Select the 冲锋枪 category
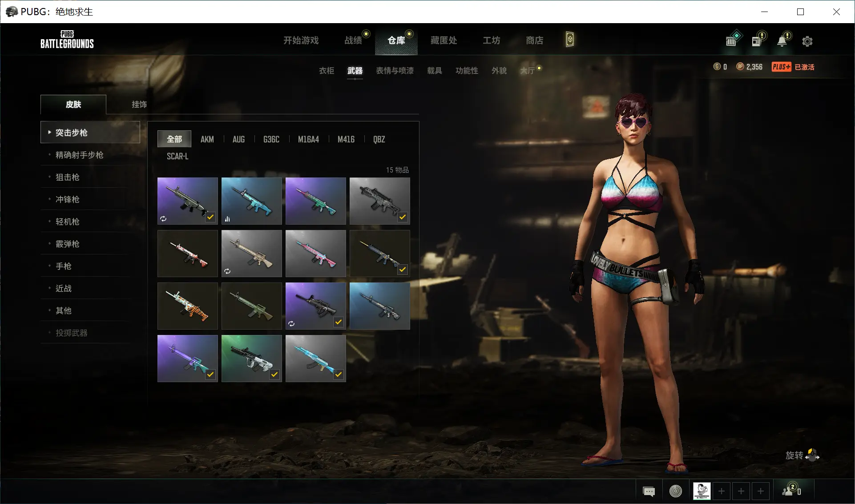The width and height of the screenshot is (855, 504). click(90, 199)
